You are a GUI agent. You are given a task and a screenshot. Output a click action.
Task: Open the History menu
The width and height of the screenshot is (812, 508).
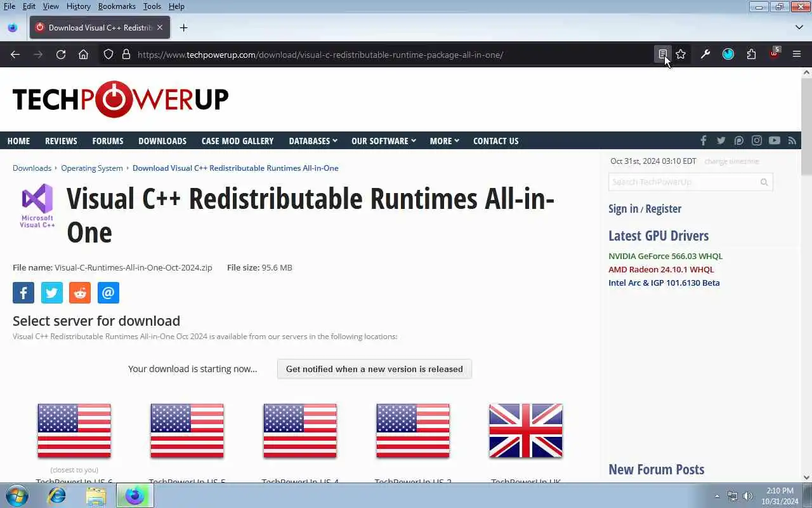coord(78,6)
